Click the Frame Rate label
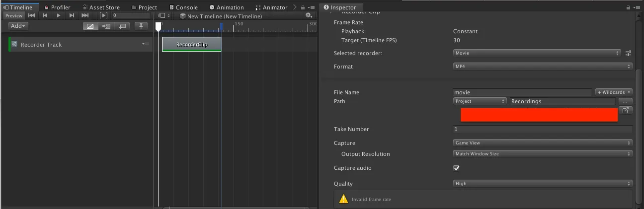Viewport: 644px width, 209px height. (348, 22)
